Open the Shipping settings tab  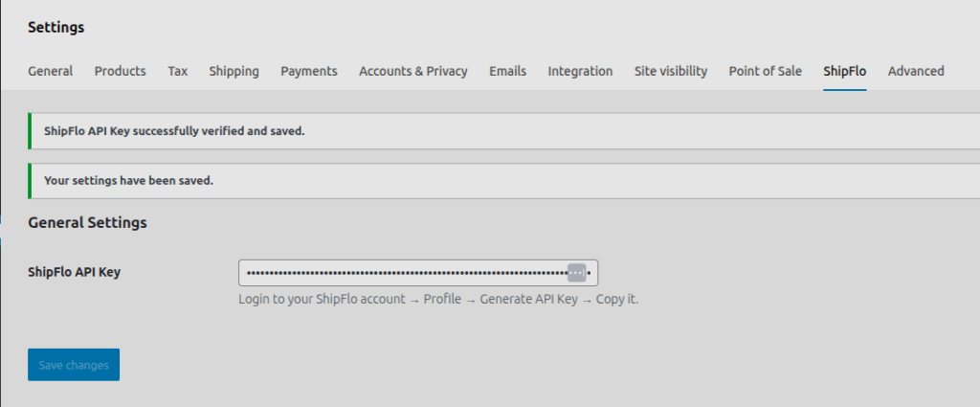pyautogui.click(x=234, y=71)
